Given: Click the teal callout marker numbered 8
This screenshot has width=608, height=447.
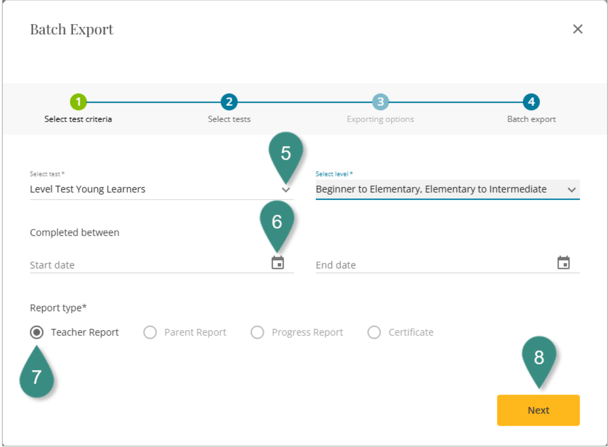Looking at the screenshot, I should [x=540, y=357].
